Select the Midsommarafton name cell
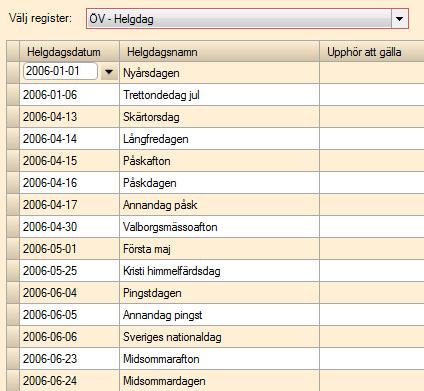This screenshot has height=391, width=424. pyautogui.click(x=219, y=359)
